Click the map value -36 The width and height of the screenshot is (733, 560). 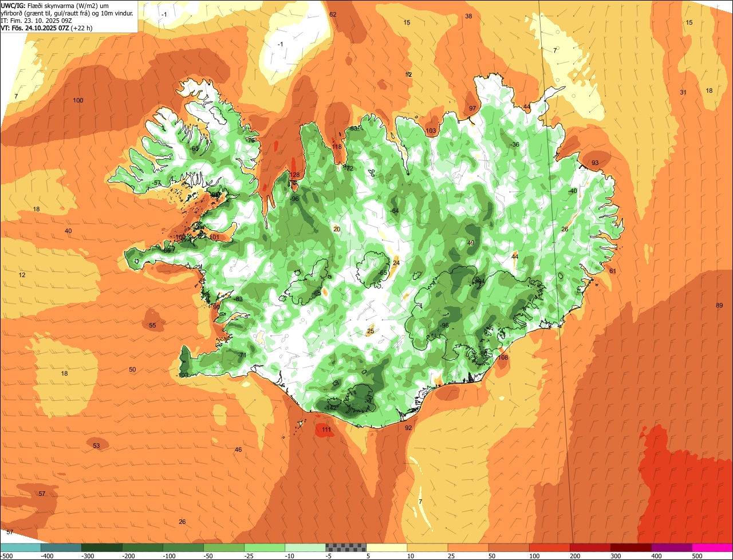[x=515, y=145]
